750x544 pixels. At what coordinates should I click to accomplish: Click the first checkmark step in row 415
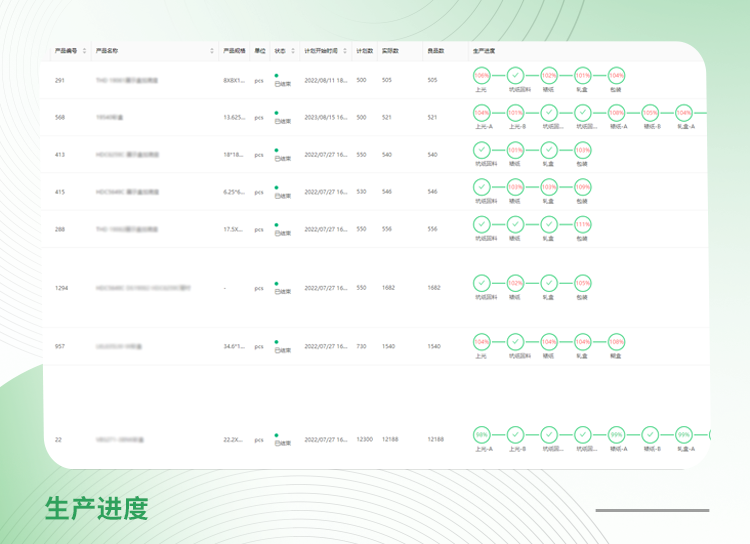coord(481,187)
